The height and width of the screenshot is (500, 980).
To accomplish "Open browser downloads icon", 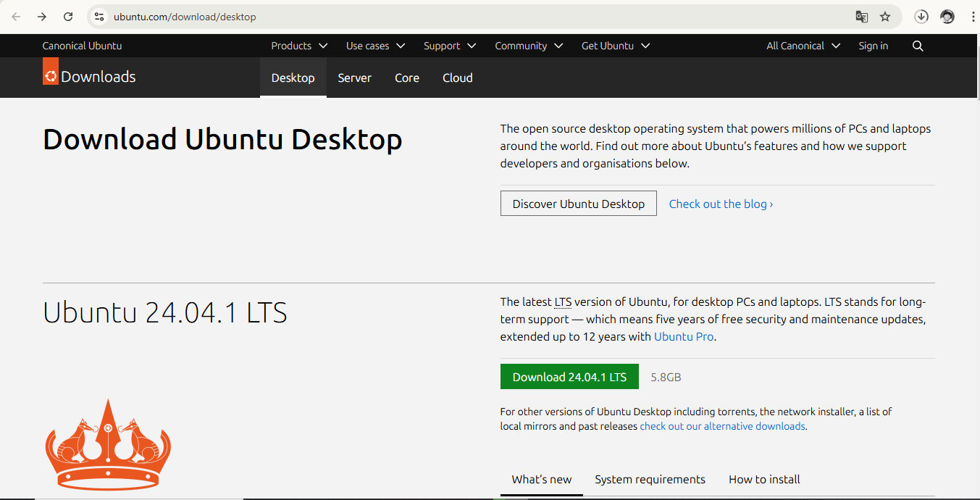I will [921, 16].
